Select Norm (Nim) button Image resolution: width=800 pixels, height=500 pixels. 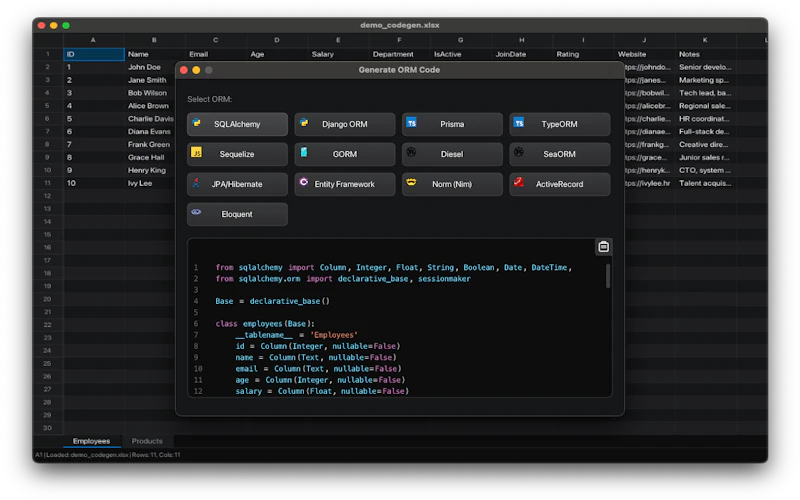pyautogui.click(x=452, y=184)
